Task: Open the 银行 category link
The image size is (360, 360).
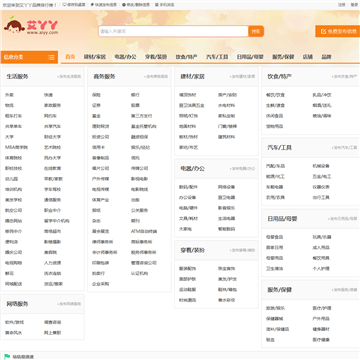Action: [135, 95]
